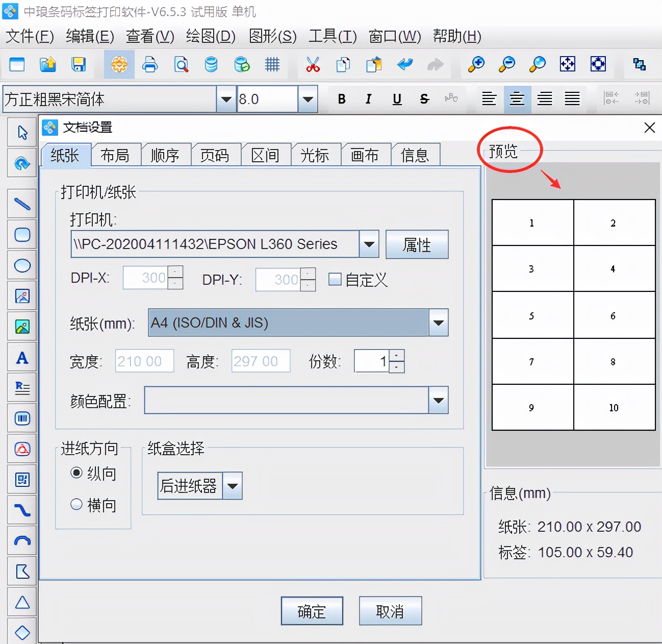Select the 横向 feed direction option
The height and width of the screenshot is (644, 662).
point(76,504)
